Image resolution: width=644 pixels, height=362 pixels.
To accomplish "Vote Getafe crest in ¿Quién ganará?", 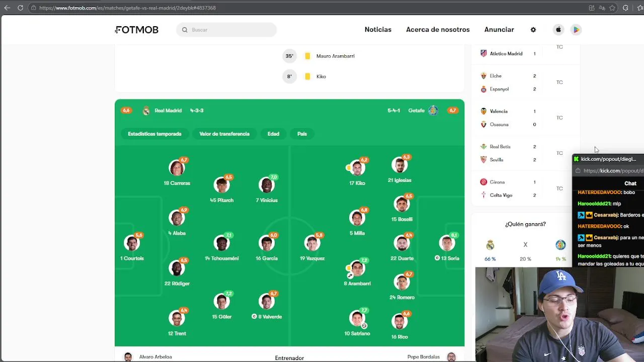I will tap(560, 245).
